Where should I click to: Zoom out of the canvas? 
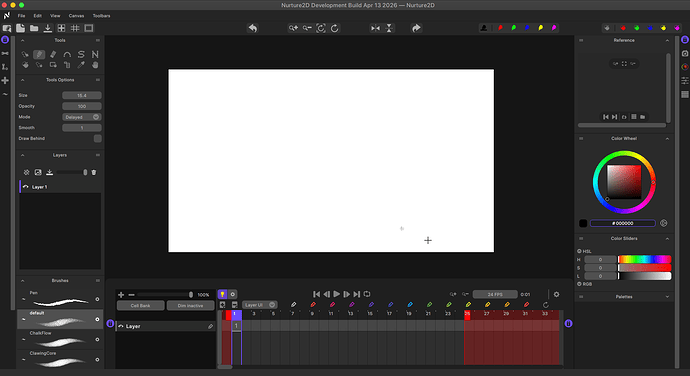pyautogui.click(x=307, y=28)
